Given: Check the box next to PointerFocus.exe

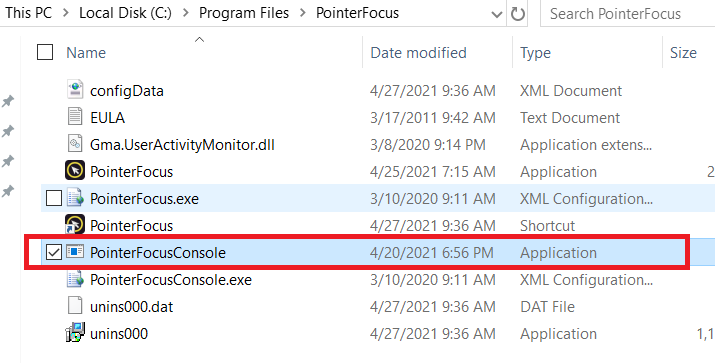Looking at the screenshot, I should point(54,198).
